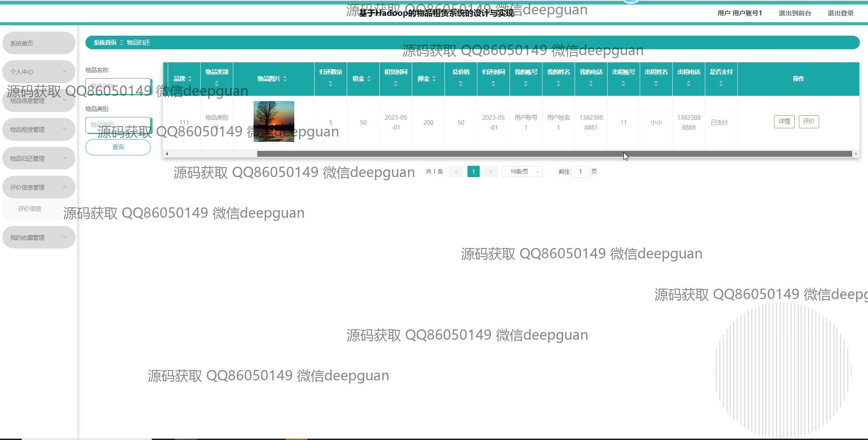Click the table's horizontal scrollbar thumb
The image size is (868, 440).
click(x=555, y=154)
